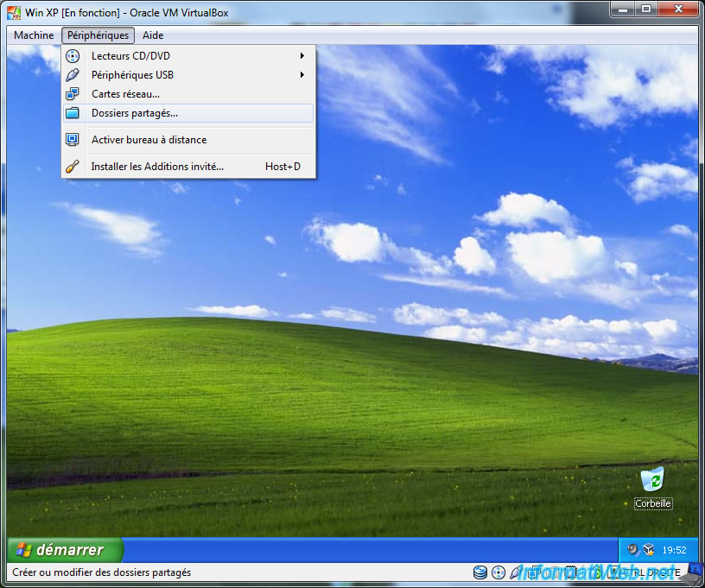Click the volume speaker tray icon
Image resolution: width=705 pixels, height=588 pixels.
pos(633,550)
